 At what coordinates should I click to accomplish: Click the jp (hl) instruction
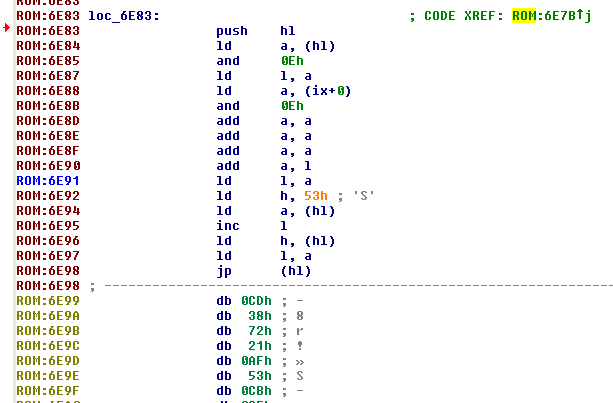pos(262,271)
